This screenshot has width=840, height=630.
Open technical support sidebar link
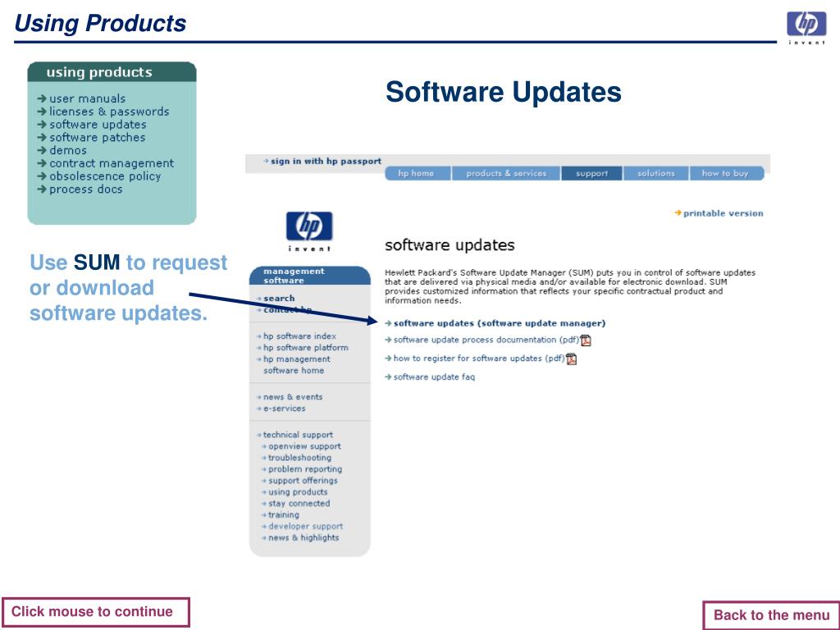pyautogui.click(x=298, y=435)
